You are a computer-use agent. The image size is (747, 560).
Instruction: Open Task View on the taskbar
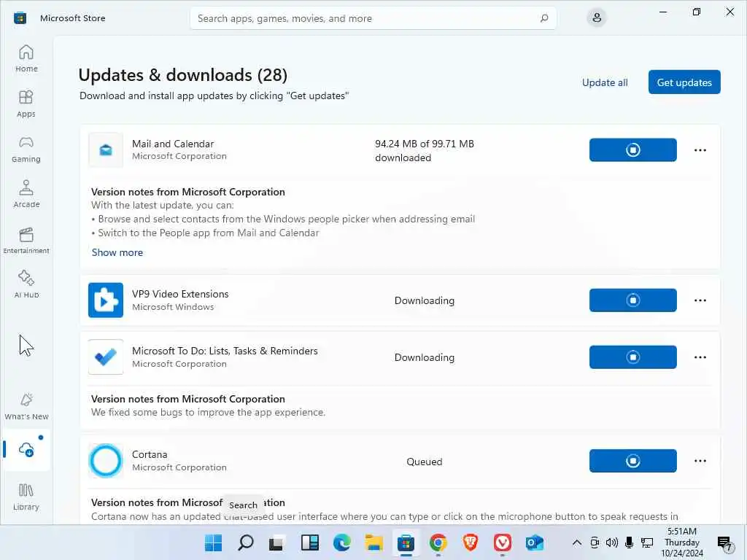[x=276, y=543]
